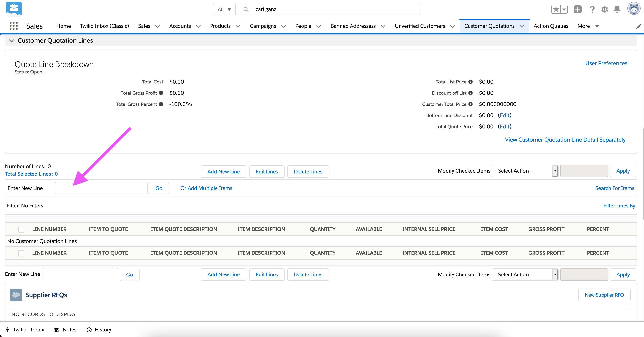
Task: Open the favorites list dropdown arrow
Action: (x=564, y=9)
